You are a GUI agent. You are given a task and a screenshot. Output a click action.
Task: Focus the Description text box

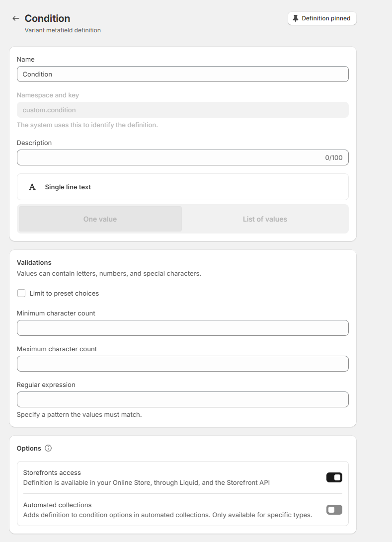click(169, 157)
